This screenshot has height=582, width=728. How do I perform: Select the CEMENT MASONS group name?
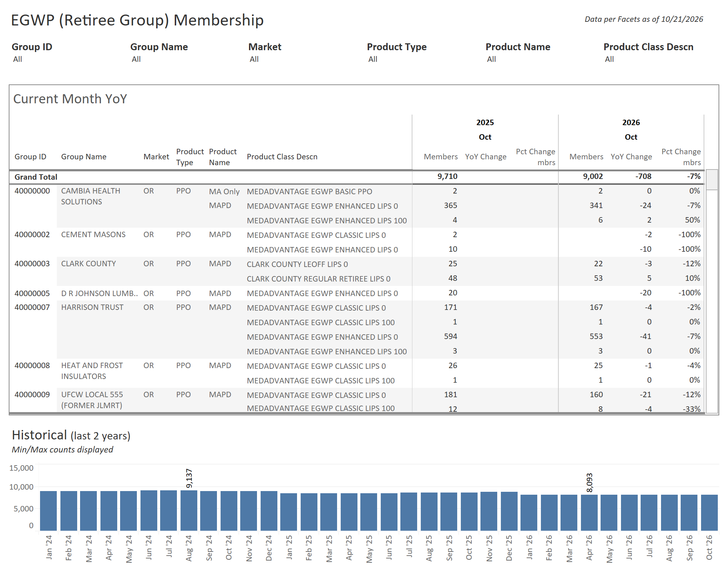(x=93, y=235)
